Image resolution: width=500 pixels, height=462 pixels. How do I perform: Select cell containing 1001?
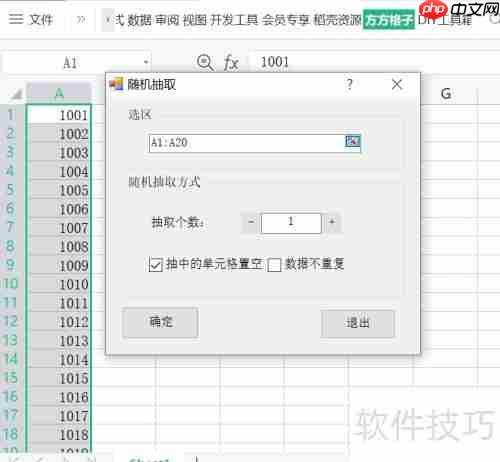tap(59, 115)
